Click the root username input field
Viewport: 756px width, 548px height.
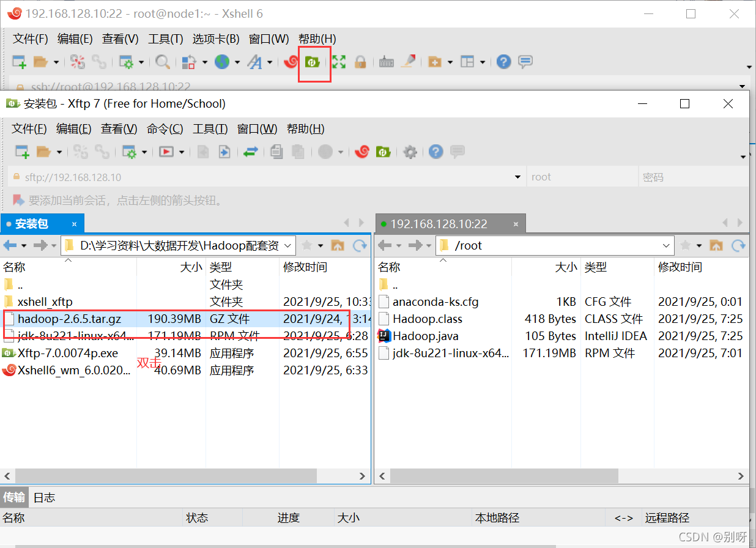point(582,177)
